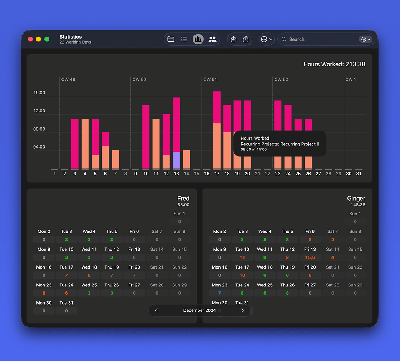Select Fred's Tue 24 hours cell
Screen dimensions: 400x361
[66, 293]
